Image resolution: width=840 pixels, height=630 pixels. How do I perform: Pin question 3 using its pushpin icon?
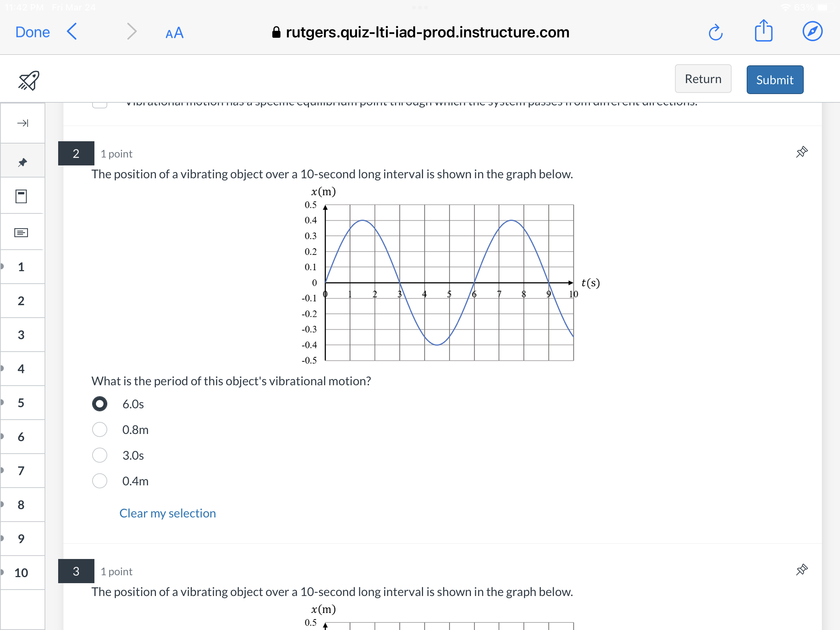click(x=802, y=570)
